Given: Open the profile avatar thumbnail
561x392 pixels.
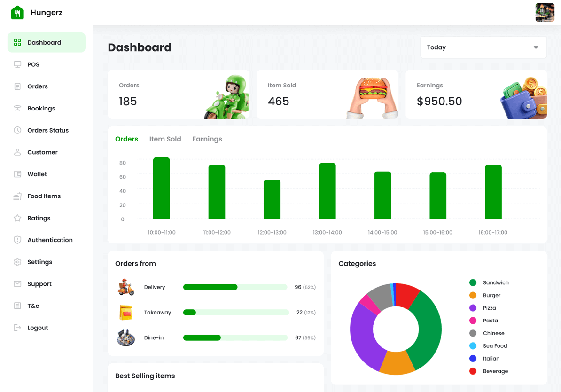Looking at the screenshot, I should 545,13.
